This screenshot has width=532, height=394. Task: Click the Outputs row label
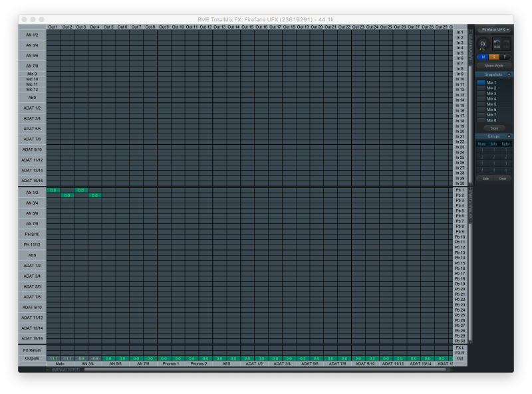click(32, 358)
